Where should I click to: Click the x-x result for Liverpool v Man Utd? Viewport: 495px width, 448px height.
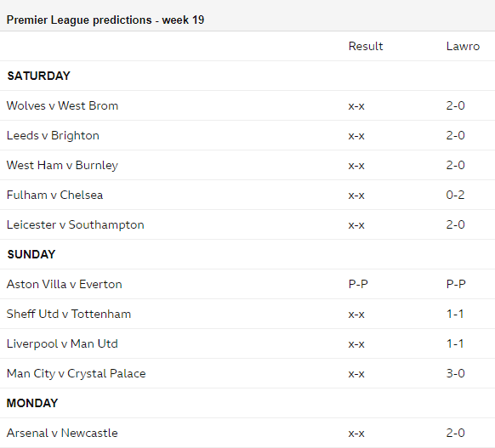tap(356, 344)
